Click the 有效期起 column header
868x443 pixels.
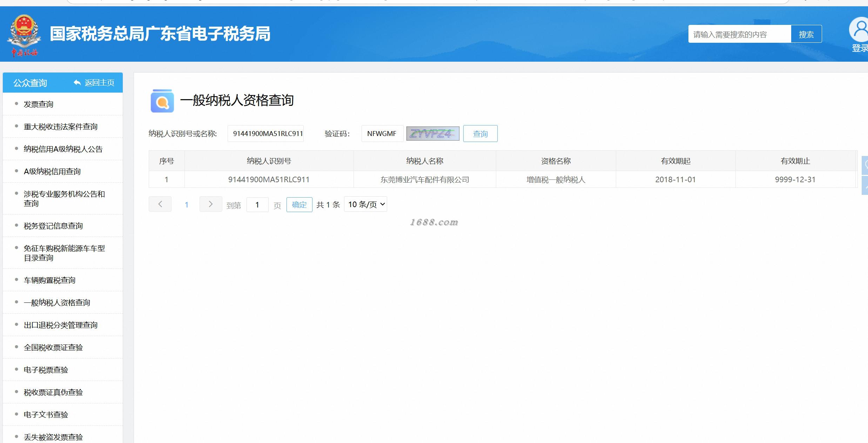(x=675, y=161)
